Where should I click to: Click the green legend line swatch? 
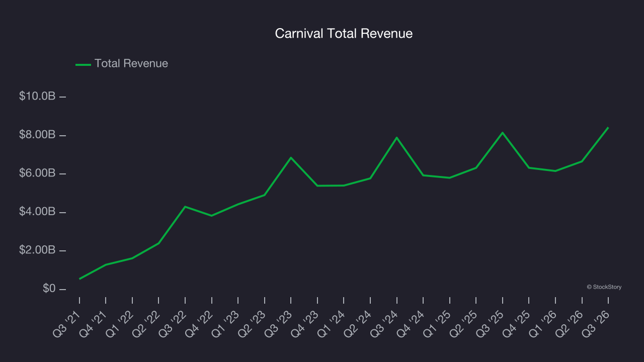pos(83,64)
